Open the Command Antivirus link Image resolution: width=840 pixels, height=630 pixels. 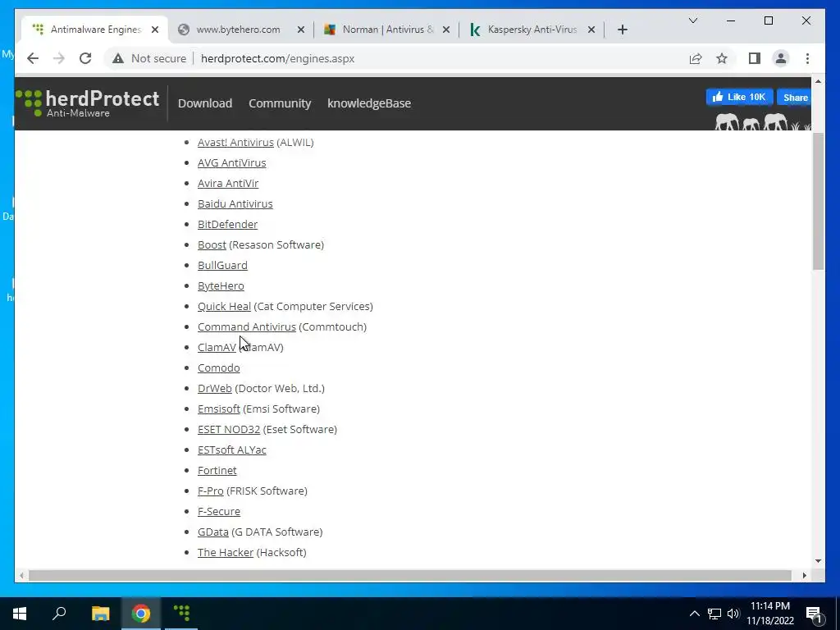coord(246,326)
